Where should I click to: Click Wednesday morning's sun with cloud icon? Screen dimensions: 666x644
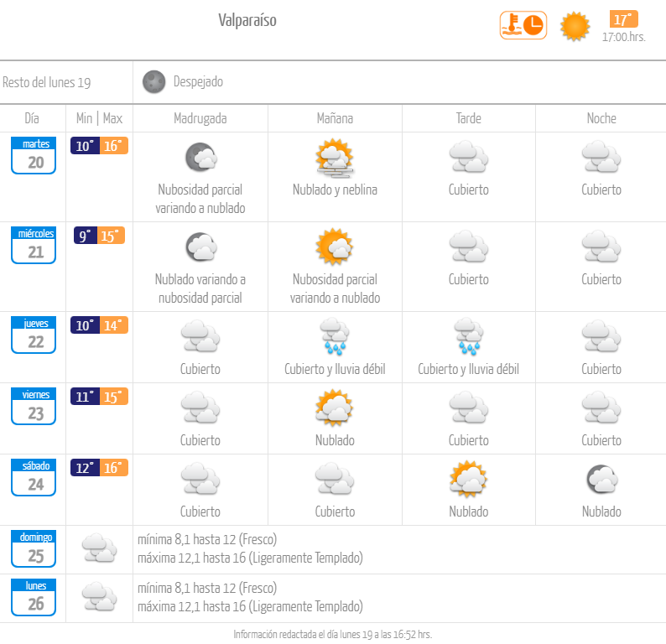coord(335,247)
